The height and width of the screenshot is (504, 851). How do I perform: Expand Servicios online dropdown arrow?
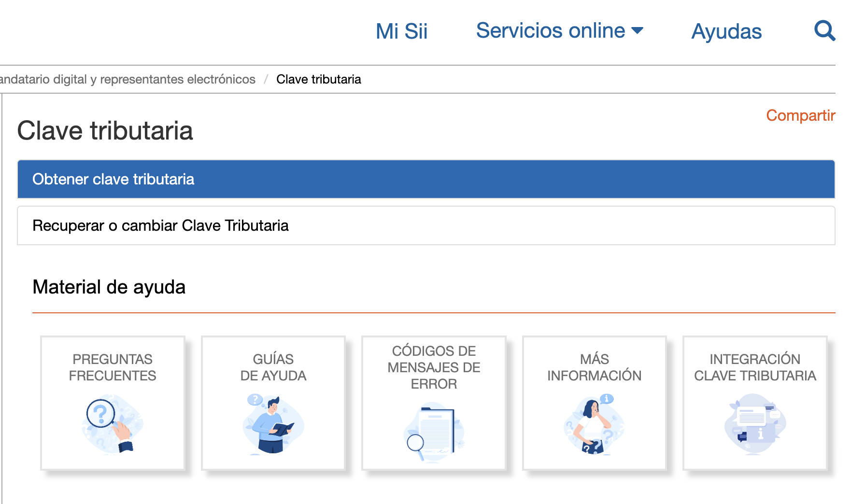(x=638, y=31)
